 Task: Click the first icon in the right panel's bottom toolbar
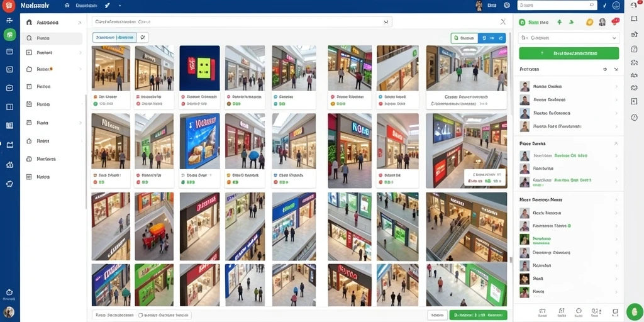[x=542, y=311]
